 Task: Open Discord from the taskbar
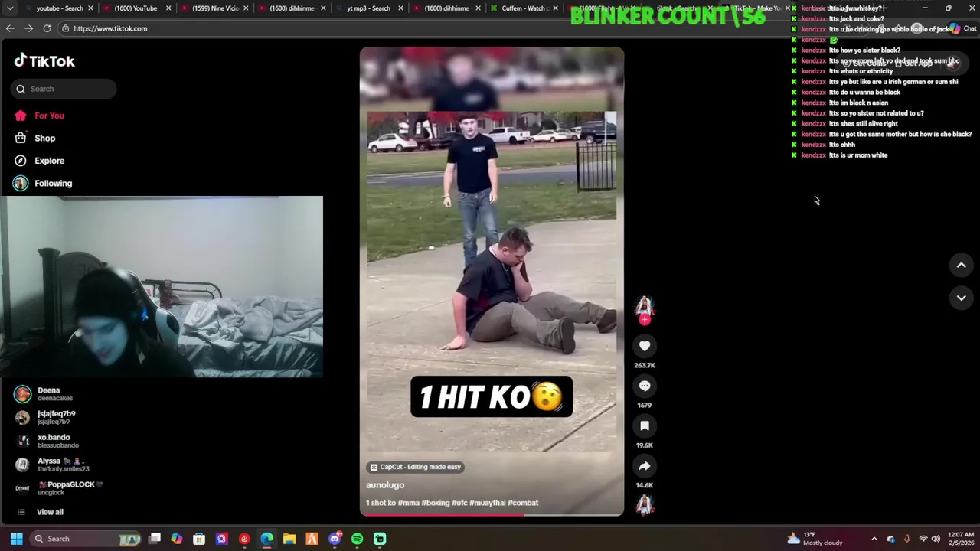tap(335, 539)
